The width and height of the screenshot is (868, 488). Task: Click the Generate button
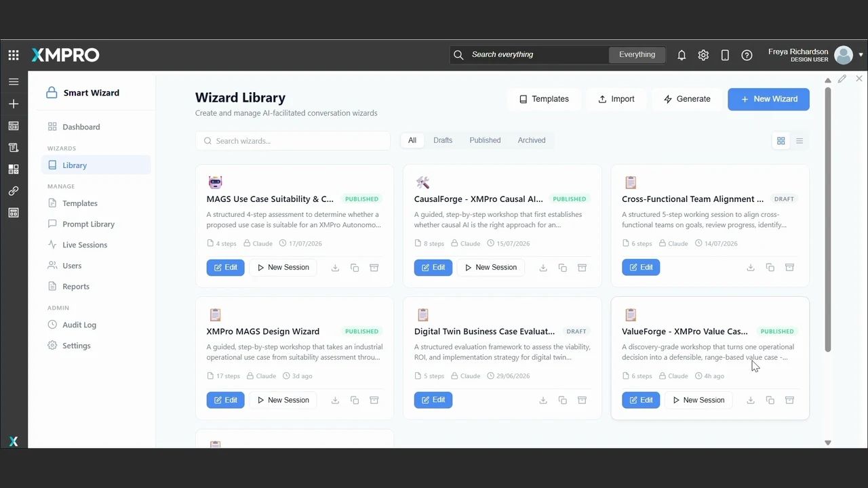pos(687,99)
